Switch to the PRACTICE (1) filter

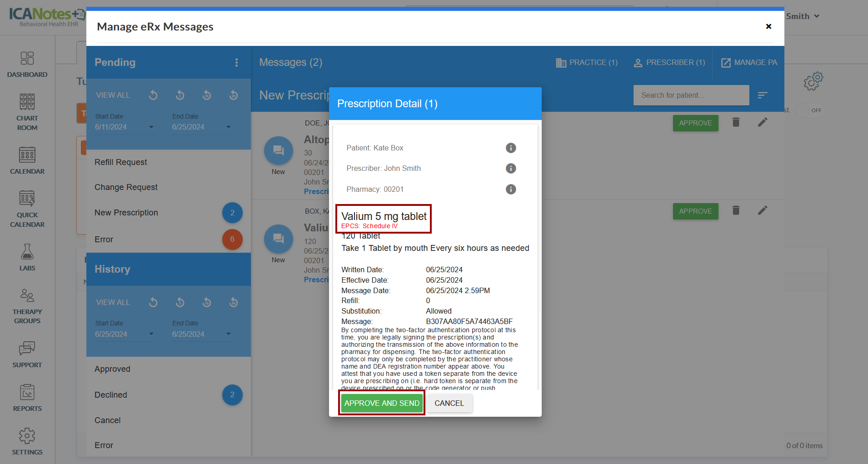(x=587, y=63)
